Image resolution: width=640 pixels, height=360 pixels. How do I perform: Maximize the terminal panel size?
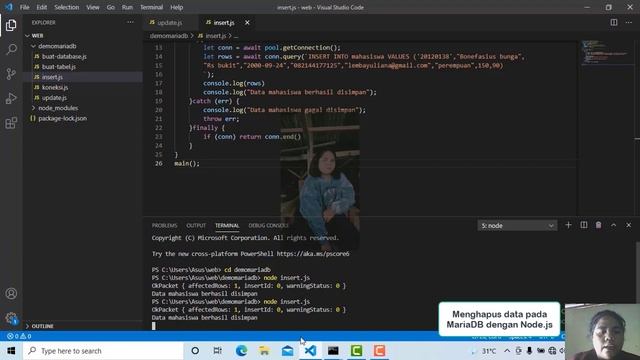[613, 225]
